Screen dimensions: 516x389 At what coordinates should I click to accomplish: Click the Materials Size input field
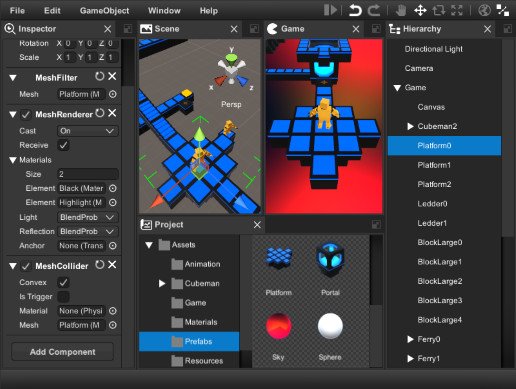click(x=88, y=174)
